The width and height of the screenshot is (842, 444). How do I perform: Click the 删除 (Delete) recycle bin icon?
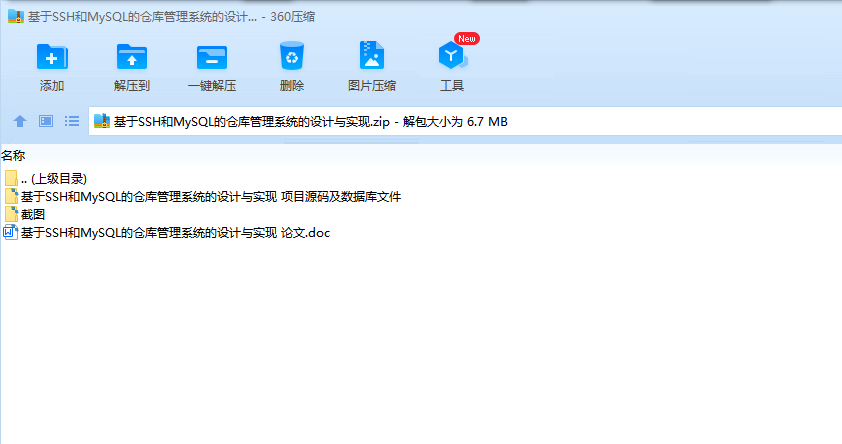tap(292, 56)
